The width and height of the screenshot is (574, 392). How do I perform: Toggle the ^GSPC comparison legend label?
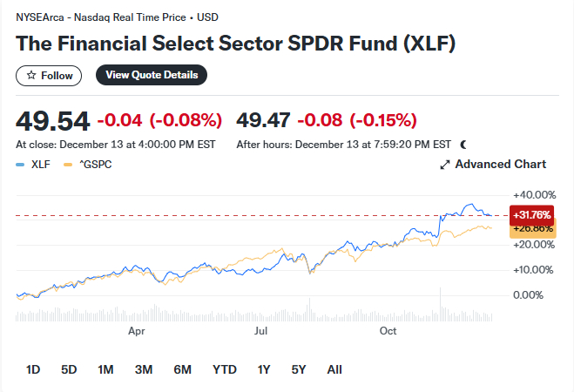(x=95, y=164)
